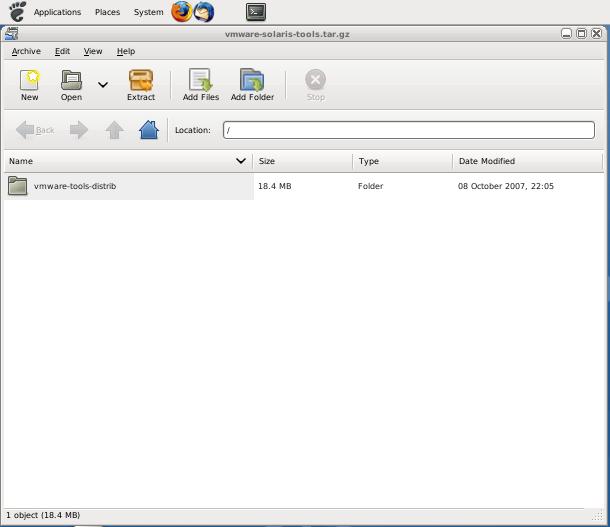Open terminal from the top panel
610x527 pixels.
point(256,12)
